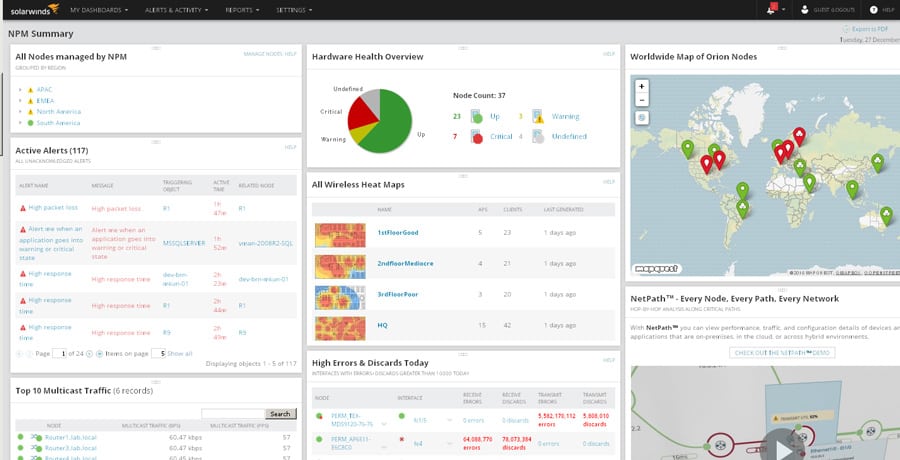Click the Critical status node icon
Image resolution: width=900 pixels, height=460 pixels.
[x=476, y=137]
